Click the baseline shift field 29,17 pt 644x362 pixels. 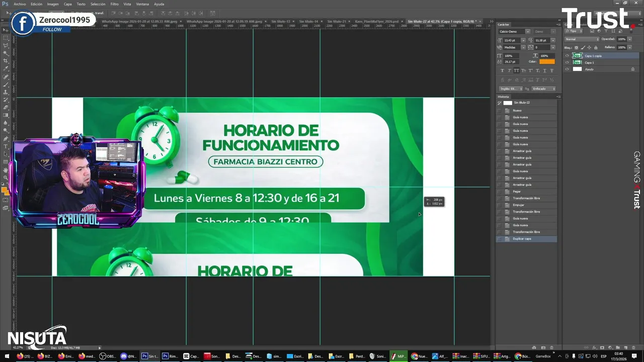(511, 61)
